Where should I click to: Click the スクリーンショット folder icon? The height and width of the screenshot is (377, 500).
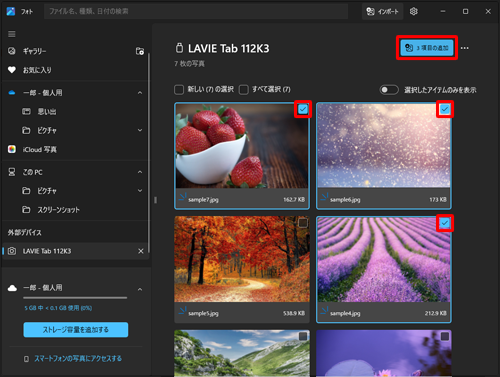pyautogui.click(x=26, y=210)
